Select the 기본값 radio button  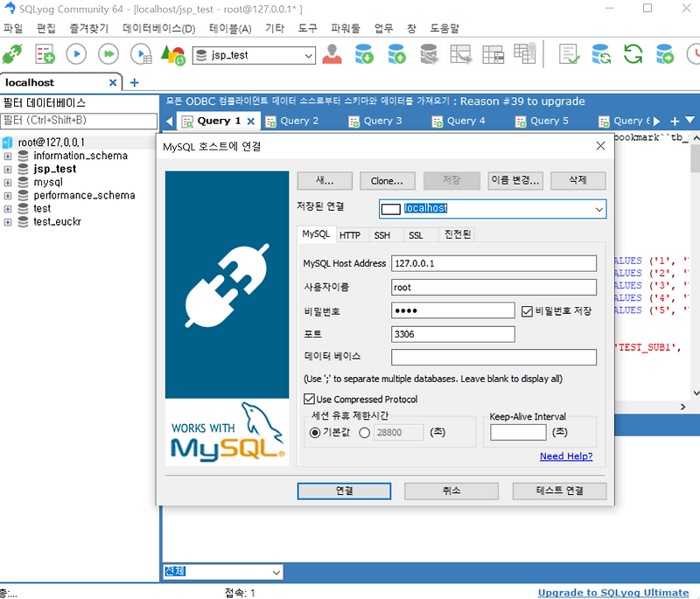click(315, 431)
